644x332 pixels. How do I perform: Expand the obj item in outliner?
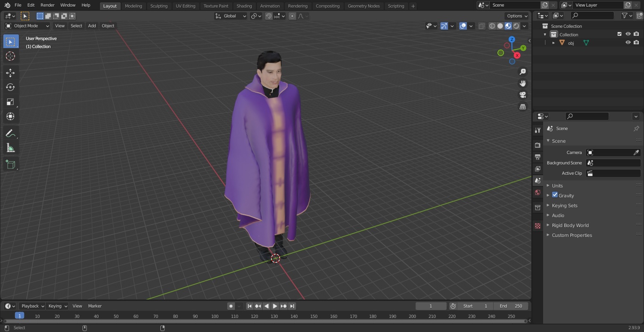coord(553,43)
